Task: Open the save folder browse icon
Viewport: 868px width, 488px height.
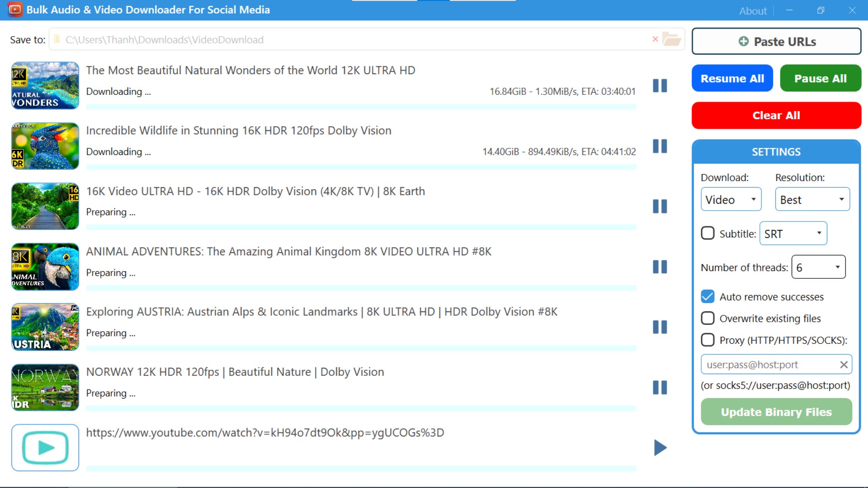Action: pos(671,39)
